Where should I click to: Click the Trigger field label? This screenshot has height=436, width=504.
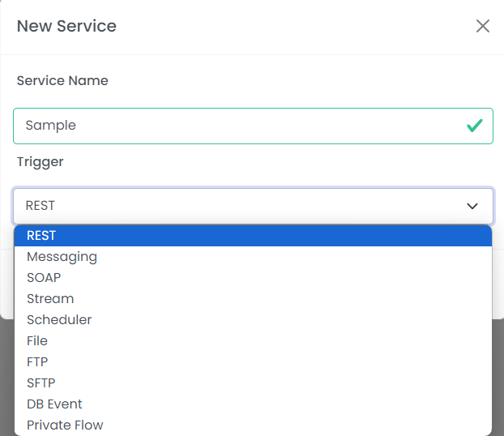(x=41, y=162)
